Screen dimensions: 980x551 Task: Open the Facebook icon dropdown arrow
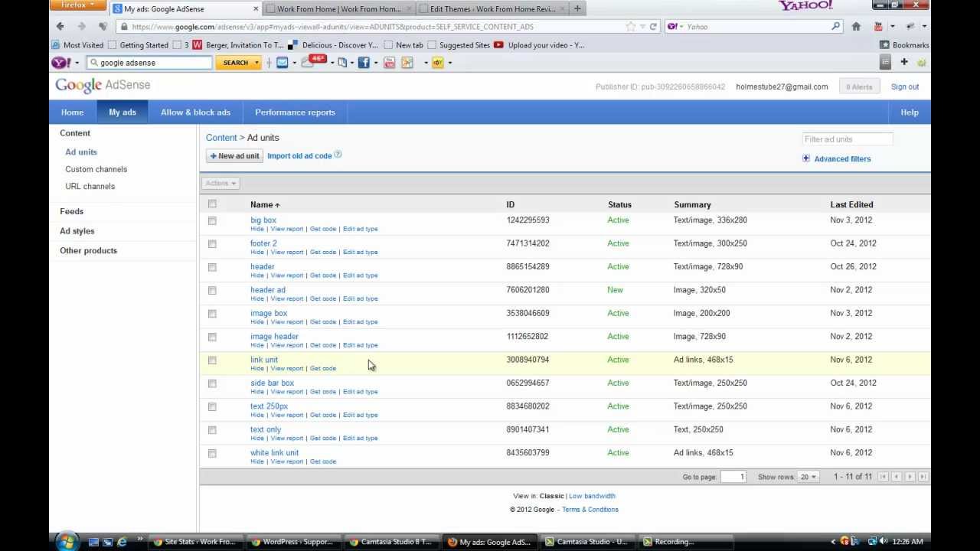pos(376,63)
